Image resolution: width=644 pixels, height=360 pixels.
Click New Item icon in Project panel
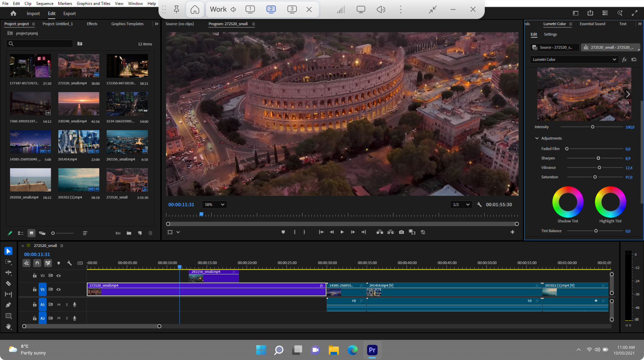[140, 233]
